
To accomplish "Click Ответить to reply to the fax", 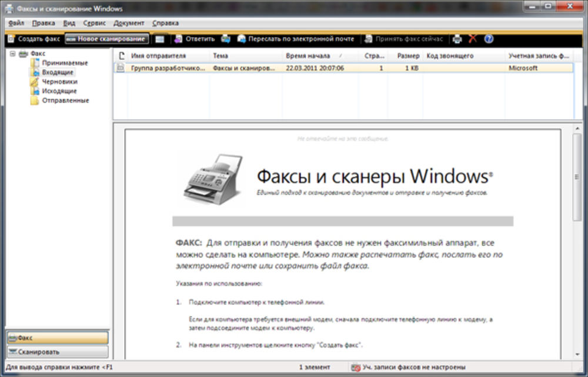I will point(195,39).
